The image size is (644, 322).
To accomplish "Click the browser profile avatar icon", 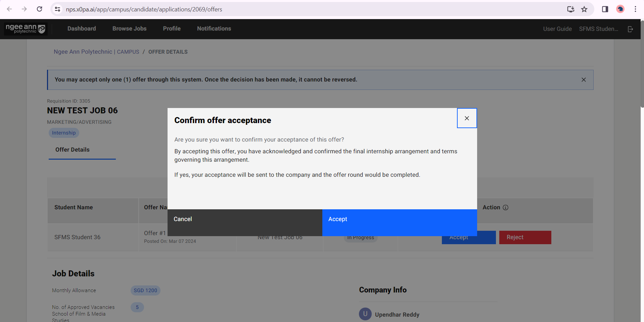I will coord(620,9).
